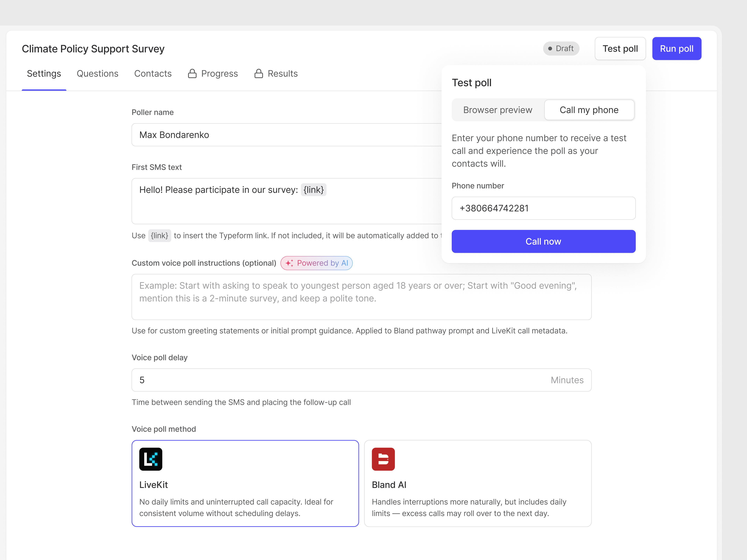Open the Questions tab

(x=98, y=73)
